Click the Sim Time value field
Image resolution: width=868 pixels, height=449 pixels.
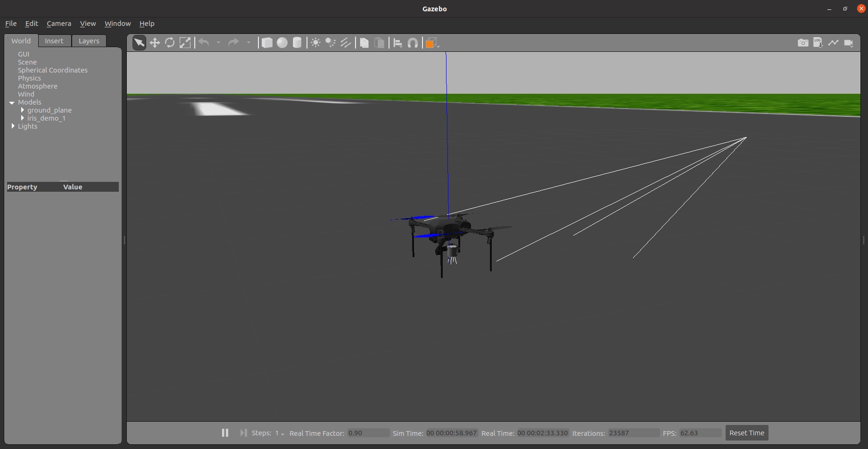[452, 433]
